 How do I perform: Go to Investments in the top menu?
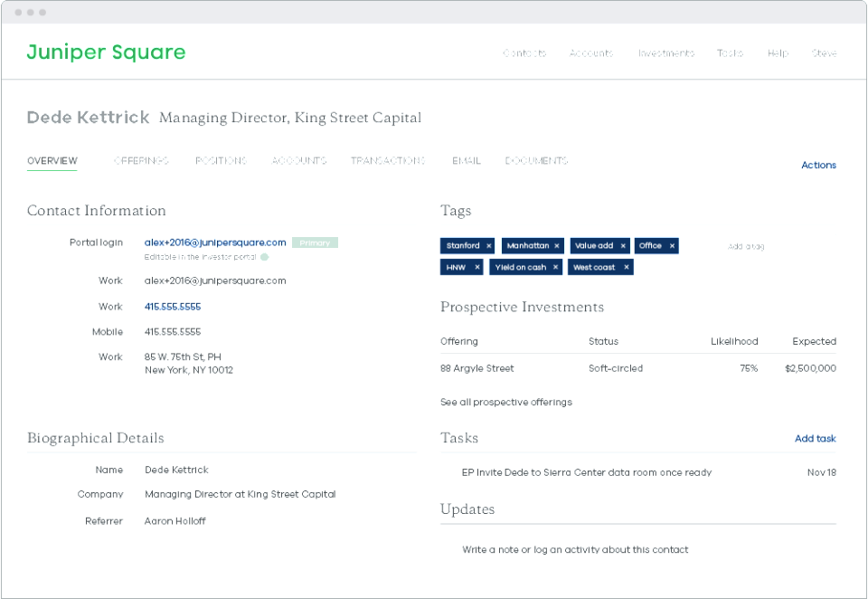pos(665,53)
